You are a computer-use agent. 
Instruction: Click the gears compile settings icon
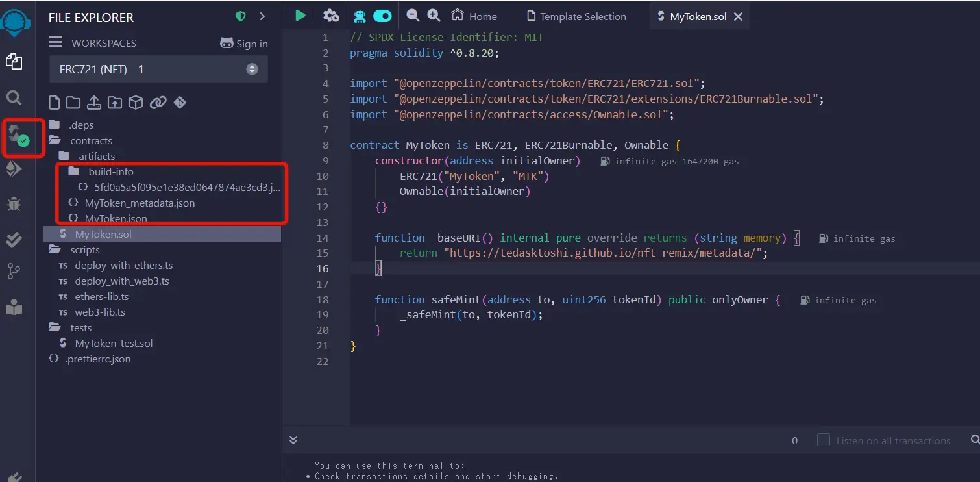coord(331,16)
